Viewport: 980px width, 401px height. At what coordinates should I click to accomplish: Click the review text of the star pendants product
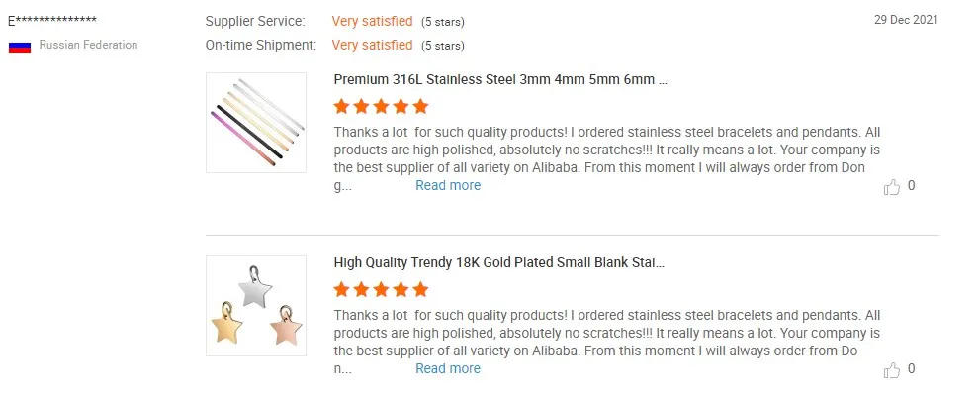[606, 333]
